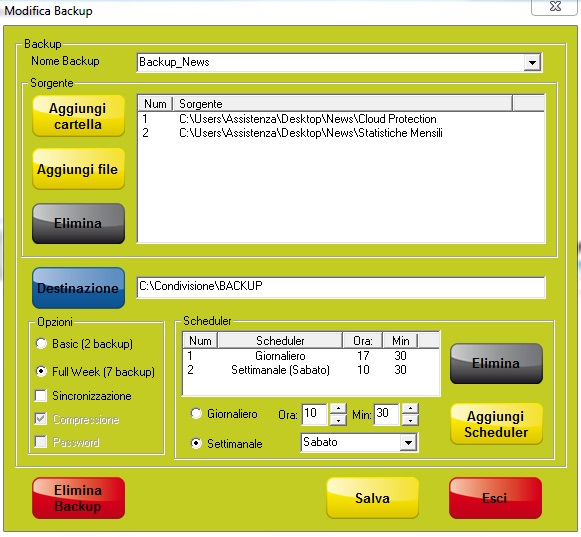Click the Aggiungi file button
This screenshot has height=537, width=581.
[x=78, y=169]
